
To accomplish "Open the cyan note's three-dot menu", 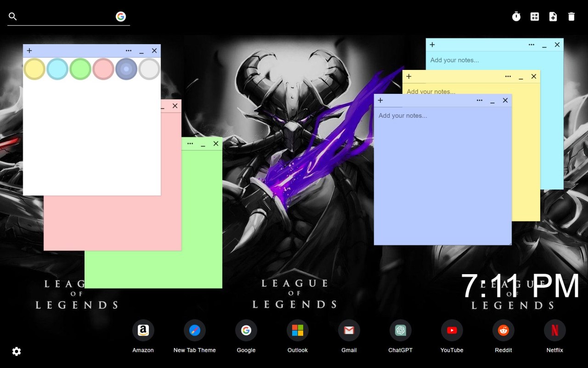I will click(531, 45).
